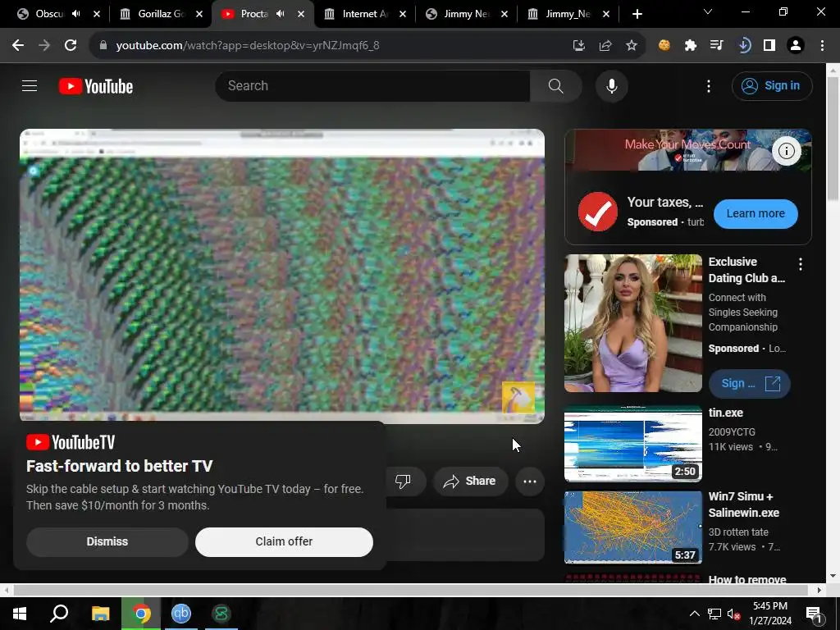Open the Chrome profile avatar

click(796, 46)
